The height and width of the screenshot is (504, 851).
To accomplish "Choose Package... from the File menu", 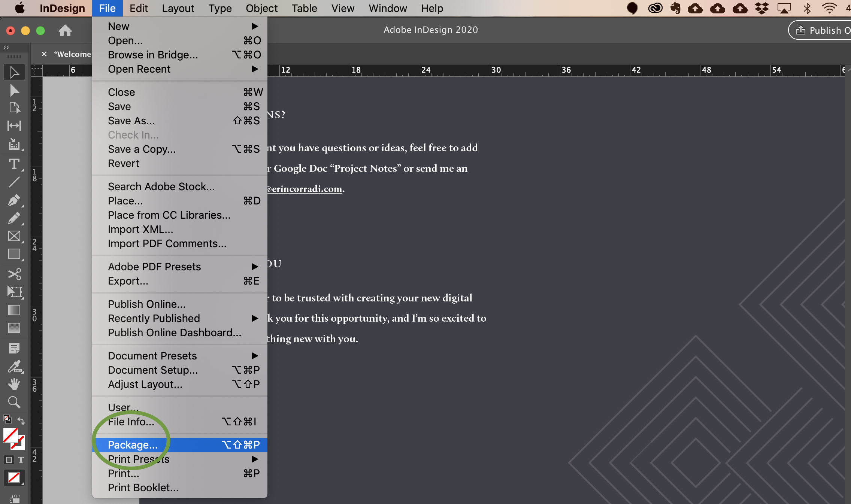I will pos(133,445).
